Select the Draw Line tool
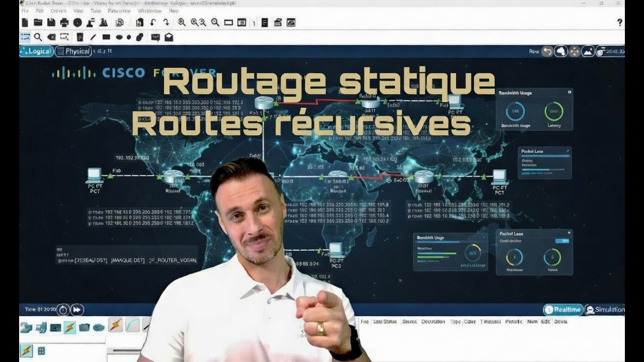This screenshot has width=644, height=362. point(93,37)
